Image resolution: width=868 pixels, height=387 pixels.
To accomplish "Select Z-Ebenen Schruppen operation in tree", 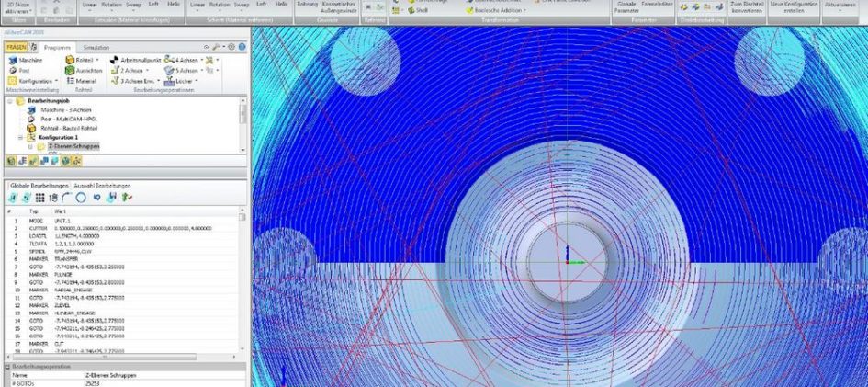I will tap(73, 146).
